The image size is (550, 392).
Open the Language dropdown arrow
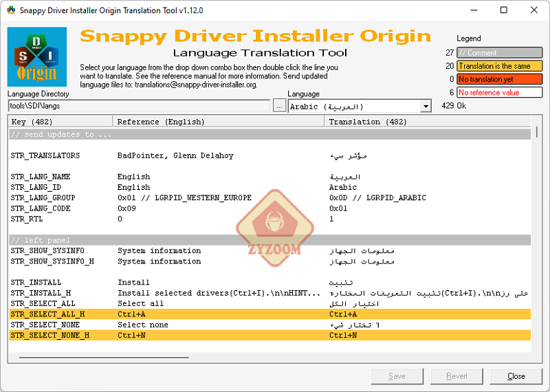click(426, 106)
